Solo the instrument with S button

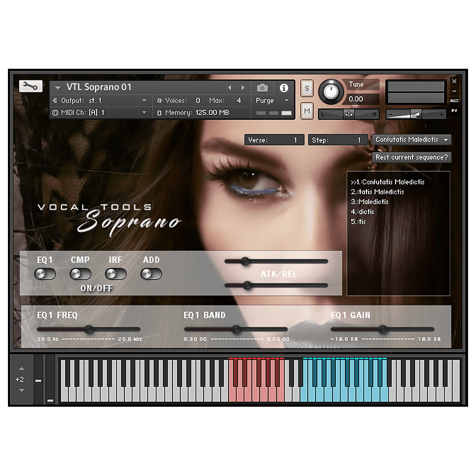tap(307, 88)
